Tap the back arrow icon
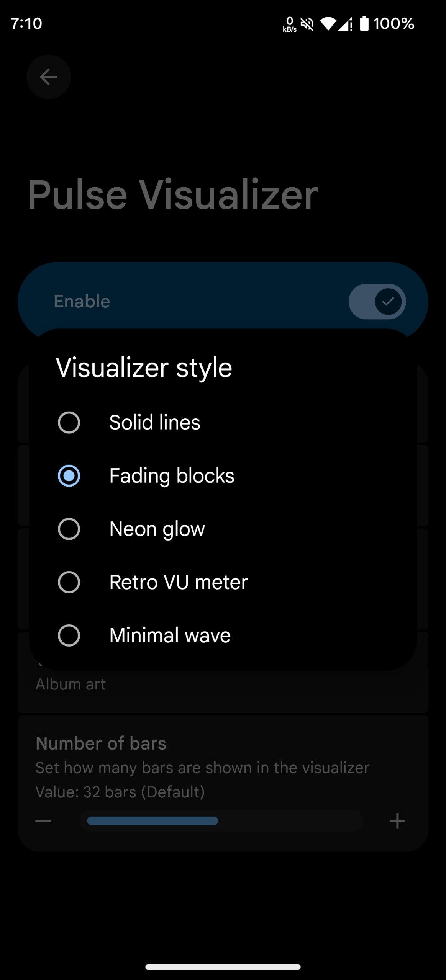The image size is (446, 980). (x=49, y=77)
